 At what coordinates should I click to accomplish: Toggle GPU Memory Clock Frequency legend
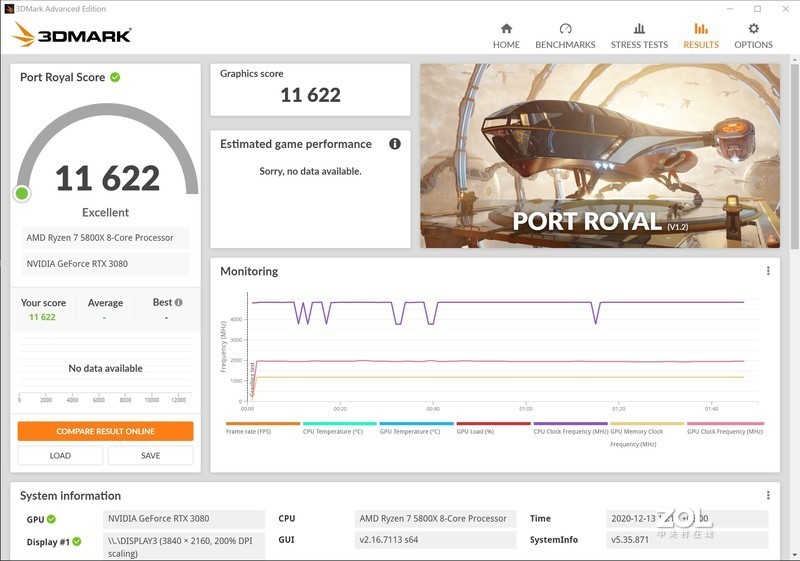click(647, 435)
